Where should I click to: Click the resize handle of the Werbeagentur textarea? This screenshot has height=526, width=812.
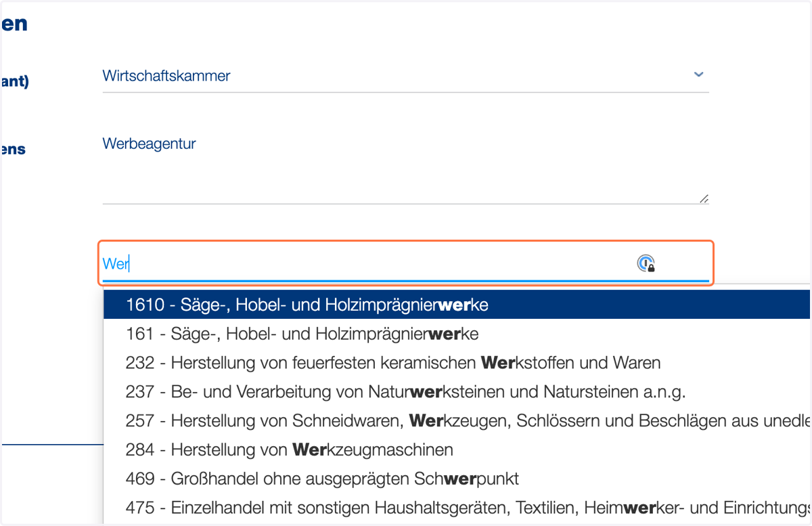point(704,199)
